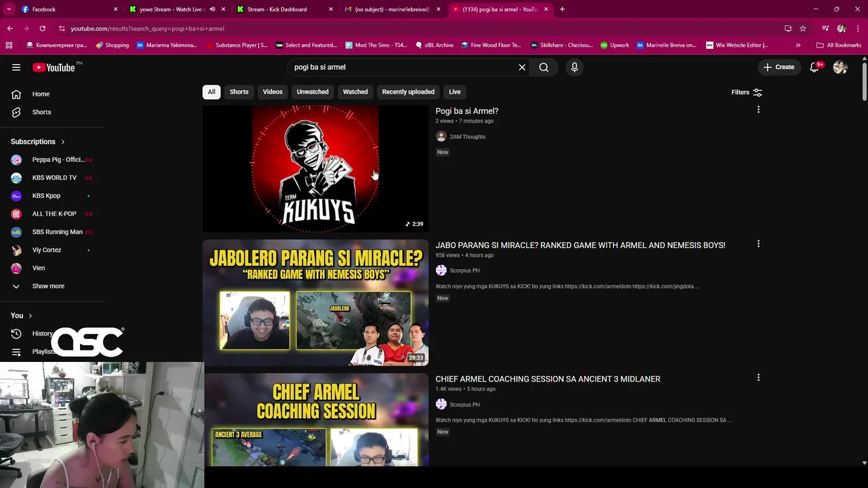Click the Create button
This screenshot has height=488, width=868.
click(778, 67)
